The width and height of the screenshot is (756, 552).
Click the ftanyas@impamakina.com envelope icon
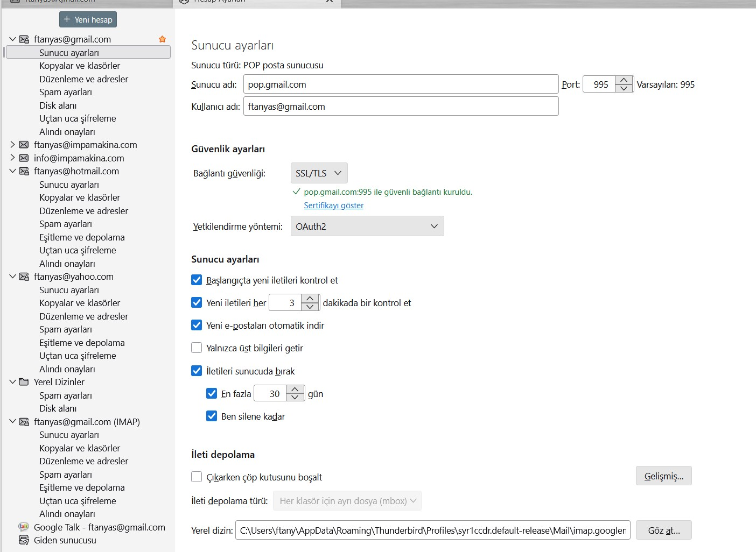[24, 145]
